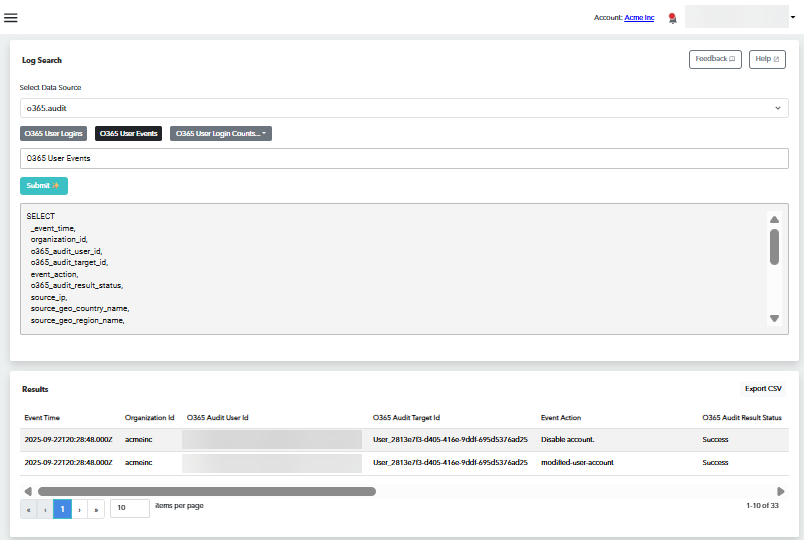The height and width of the screenshot is (540, 804).
Task: Select the O365 User Events query
Action: pyautogui.click(x=128, y=133)
